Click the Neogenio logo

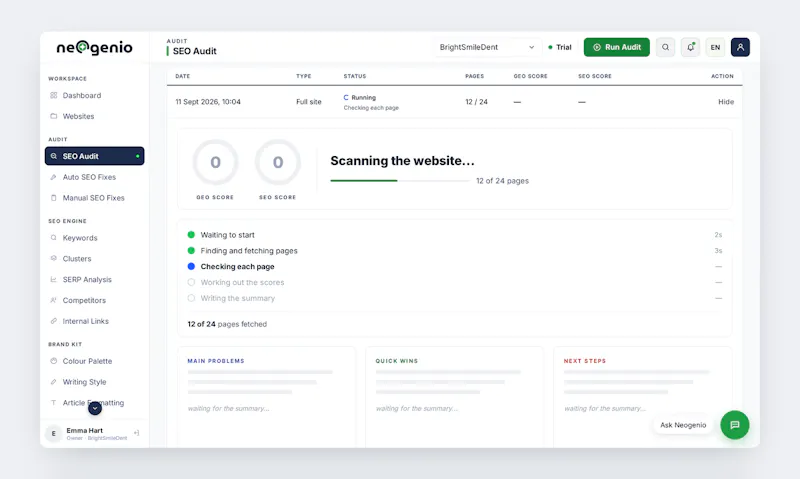click(x=94, y=47)
